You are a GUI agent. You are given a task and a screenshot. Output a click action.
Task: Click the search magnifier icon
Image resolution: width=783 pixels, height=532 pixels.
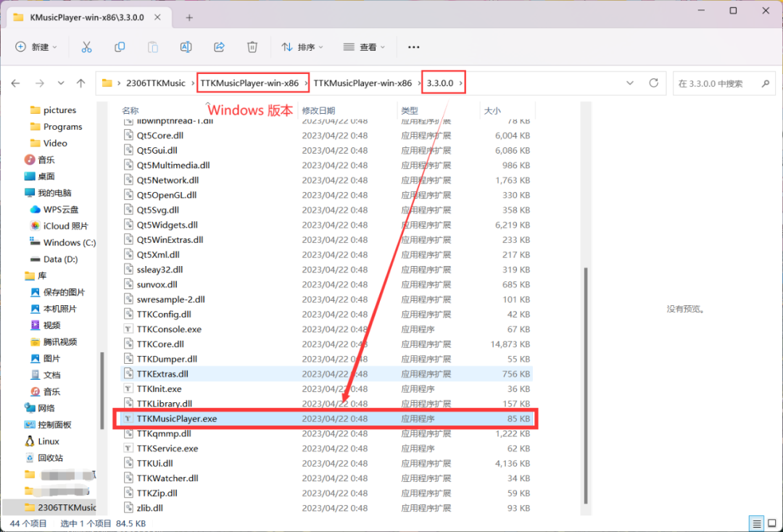point(766,83)
